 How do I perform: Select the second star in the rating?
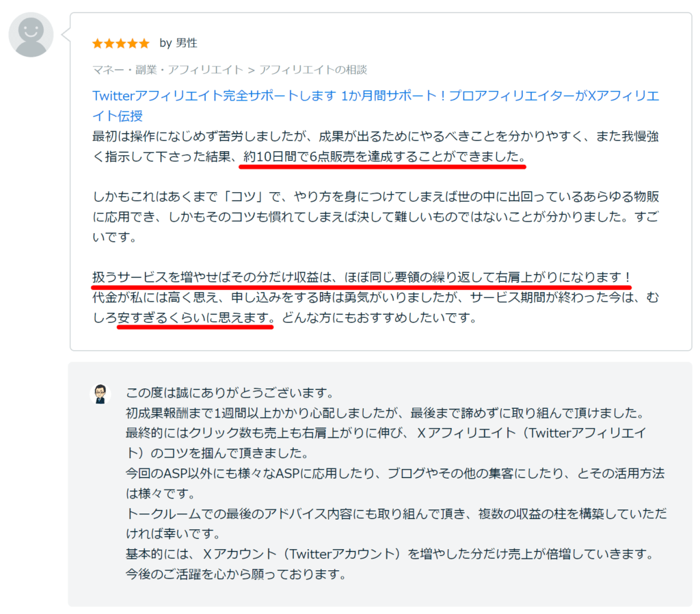pyautogui.click(x=108, y=42)
